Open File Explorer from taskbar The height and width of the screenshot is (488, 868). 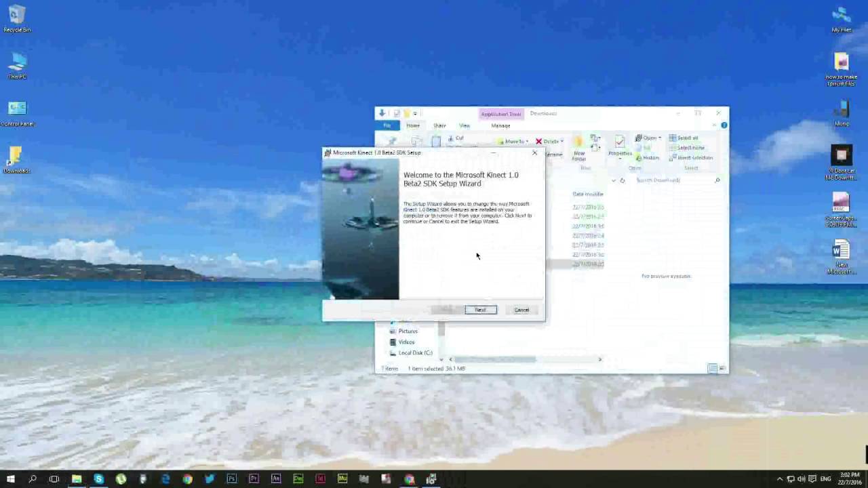[77, 479]
